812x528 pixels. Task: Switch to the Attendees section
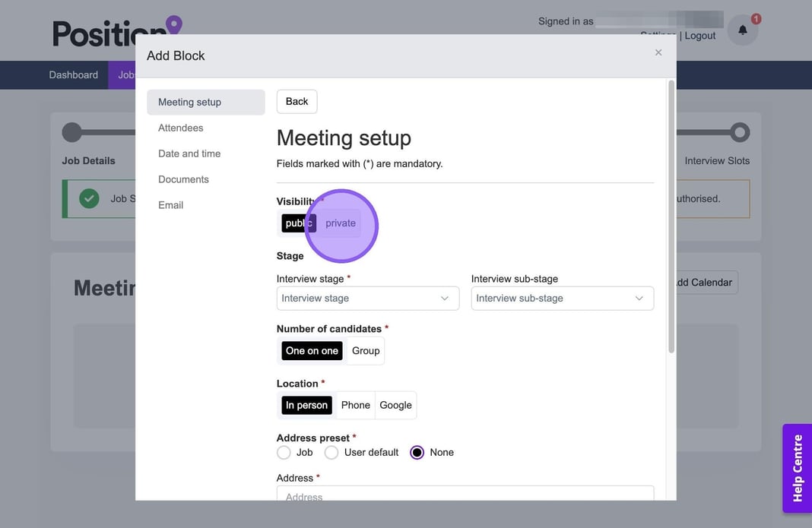point(181,128)
